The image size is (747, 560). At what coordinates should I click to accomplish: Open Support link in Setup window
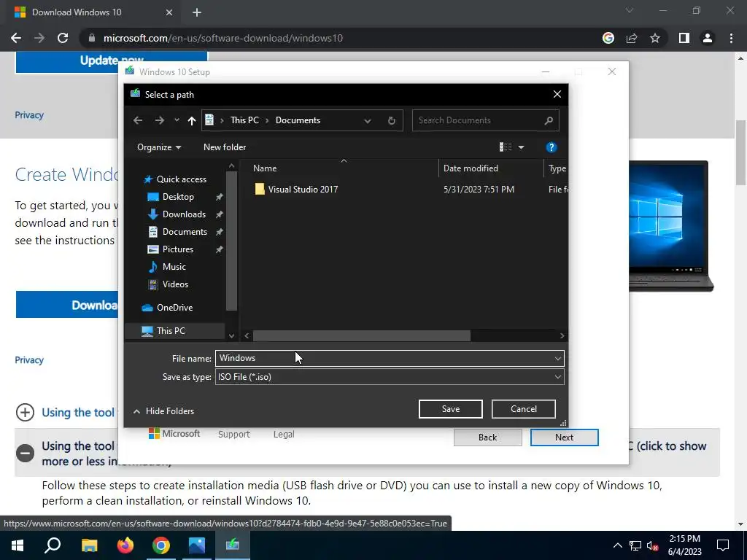234,435
